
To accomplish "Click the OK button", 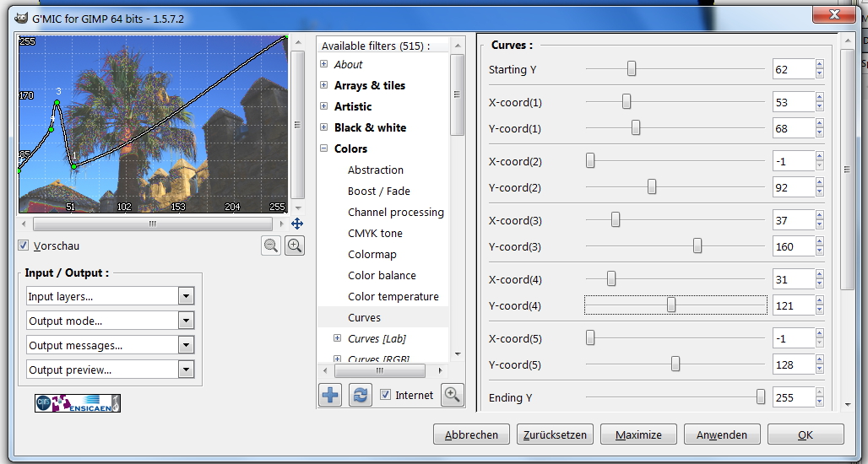I will pos(806,434).
